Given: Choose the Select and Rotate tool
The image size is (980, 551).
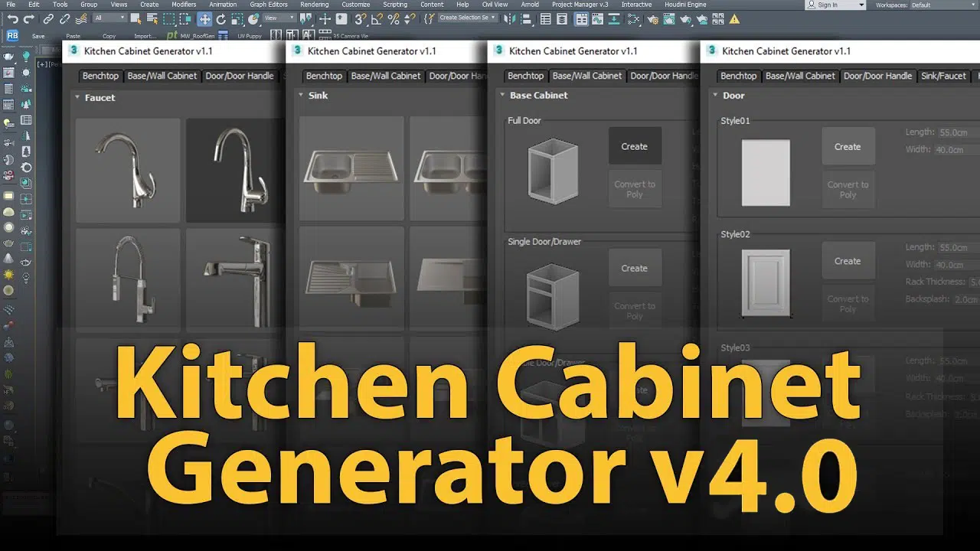Looking at the screenshot, I should pos(220,18).
